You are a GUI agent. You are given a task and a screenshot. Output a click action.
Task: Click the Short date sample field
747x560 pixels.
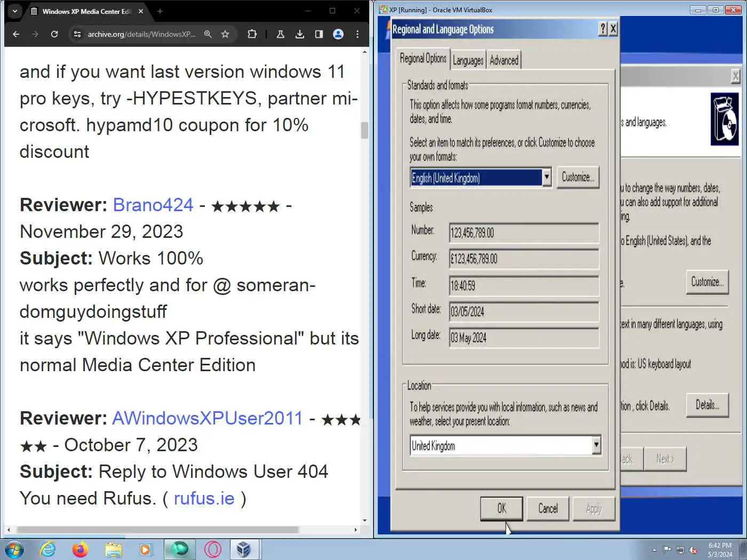pos(524,312)
